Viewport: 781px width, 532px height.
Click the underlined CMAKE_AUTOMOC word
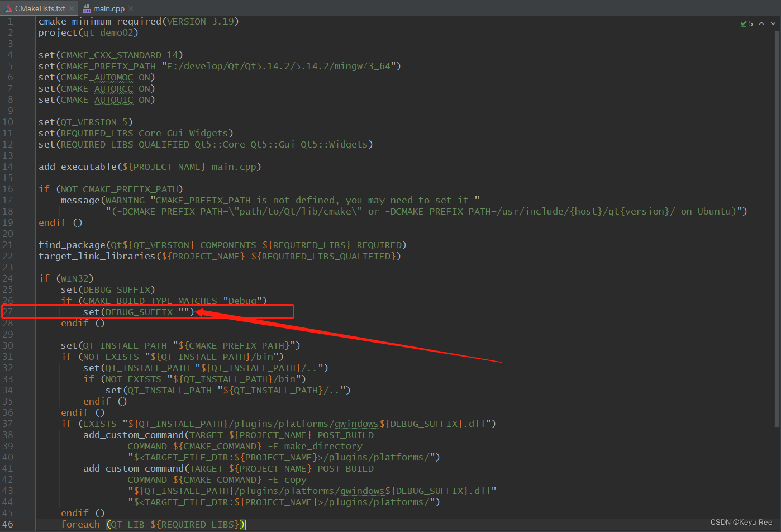97,77
